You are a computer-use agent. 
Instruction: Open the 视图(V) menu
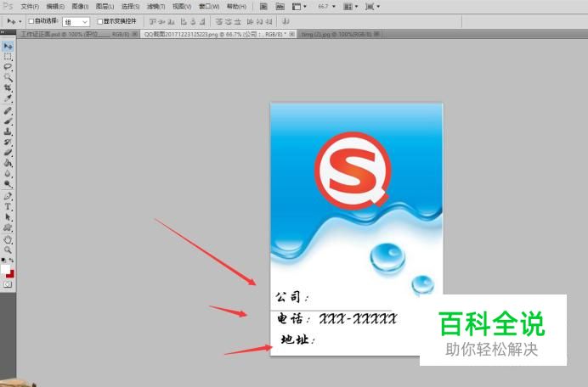click(x=182, y=7)
